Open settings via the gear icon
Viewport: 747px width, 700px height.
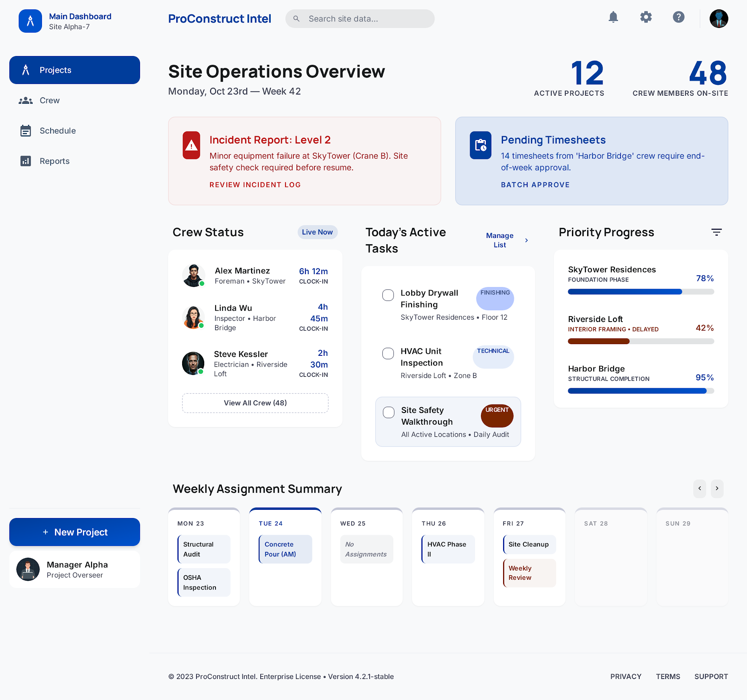[x=646, y=17]
